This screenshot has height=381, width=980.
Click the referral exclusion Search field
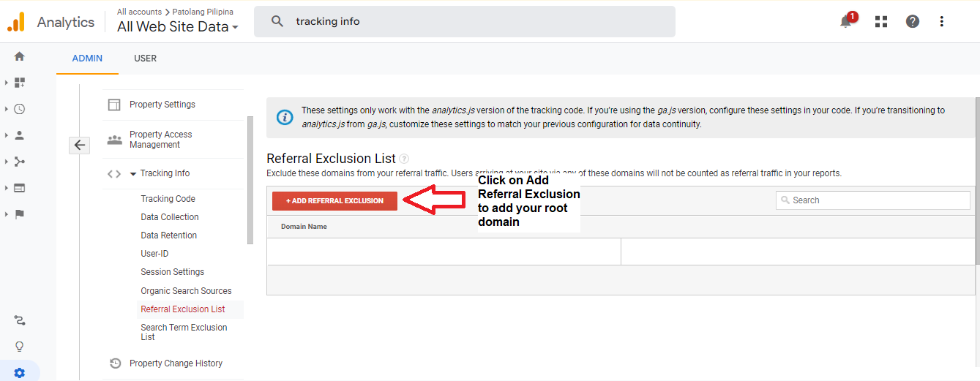[x=872, y=200]
